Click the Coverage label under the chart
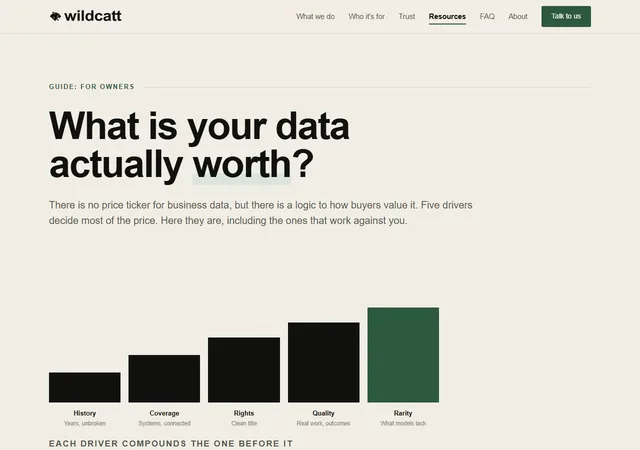Screen dimensions: 640x450 pos(164,413)
